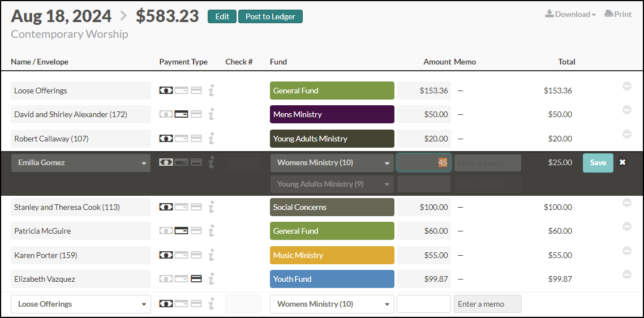Set Patricia McGuire payment type to cash
The image size is (644, 318).
click(166, 231)
